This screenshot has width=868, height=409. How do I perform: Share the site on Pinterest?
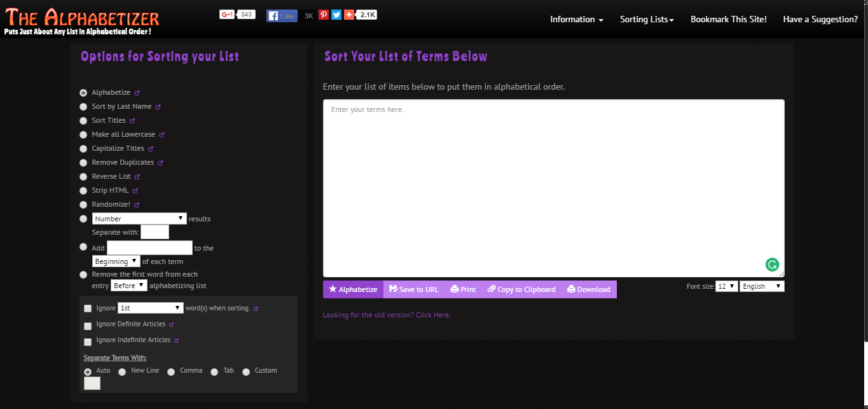pos(324,15)
